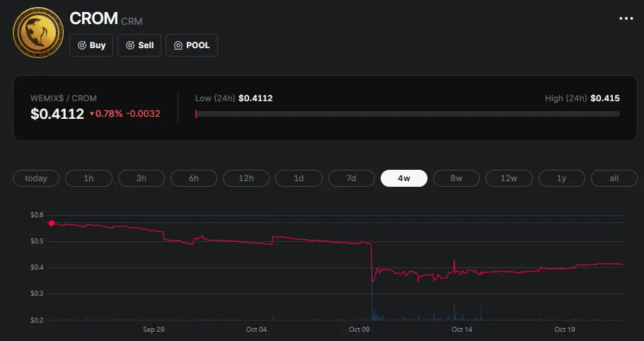Select the 4w time range
The height and width of the screenshot is (341, 644).
pyautogui.click(x=404, y=178)
